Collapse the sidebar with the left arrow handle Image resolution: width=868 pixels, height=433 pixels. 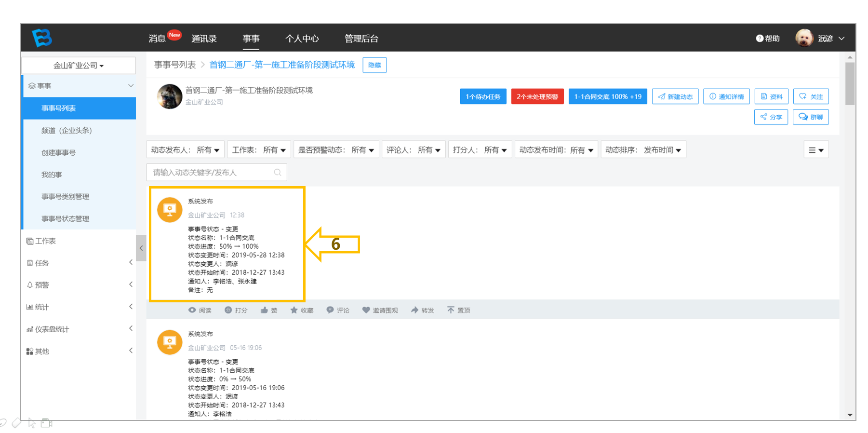tap(141, 248)
